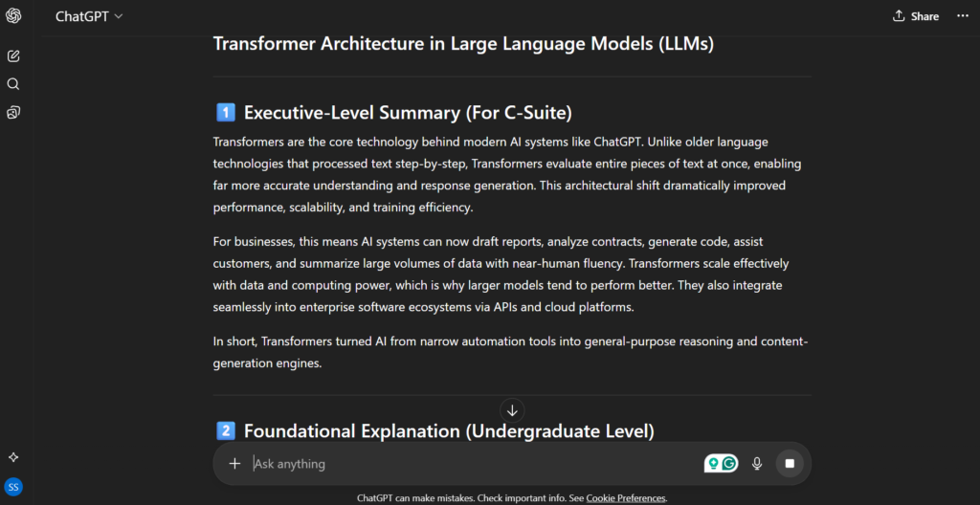
Task: Open the images library sidebar icon
Action: pos(13,113)
